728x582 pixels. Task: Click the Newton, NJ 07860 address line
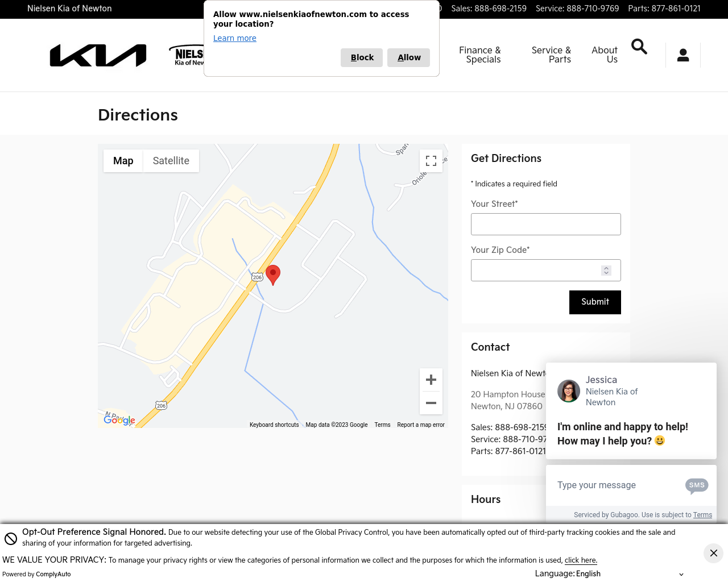click(x=507, y=406)
